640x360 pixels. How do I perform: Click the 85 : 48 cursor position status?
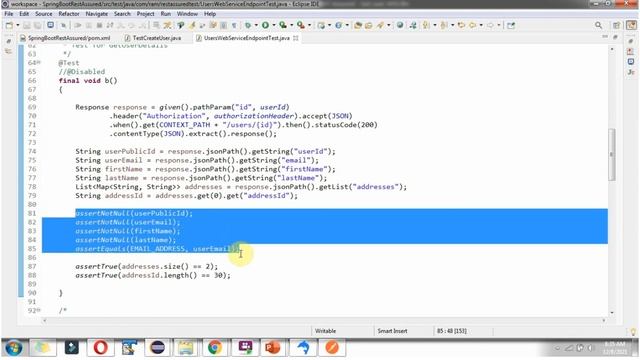coord(451,331)
